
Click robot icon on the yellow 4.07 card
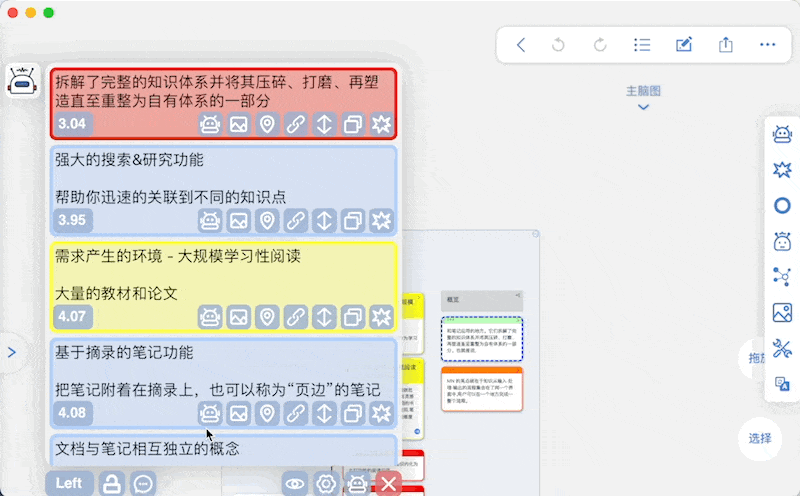click(210, 317)
